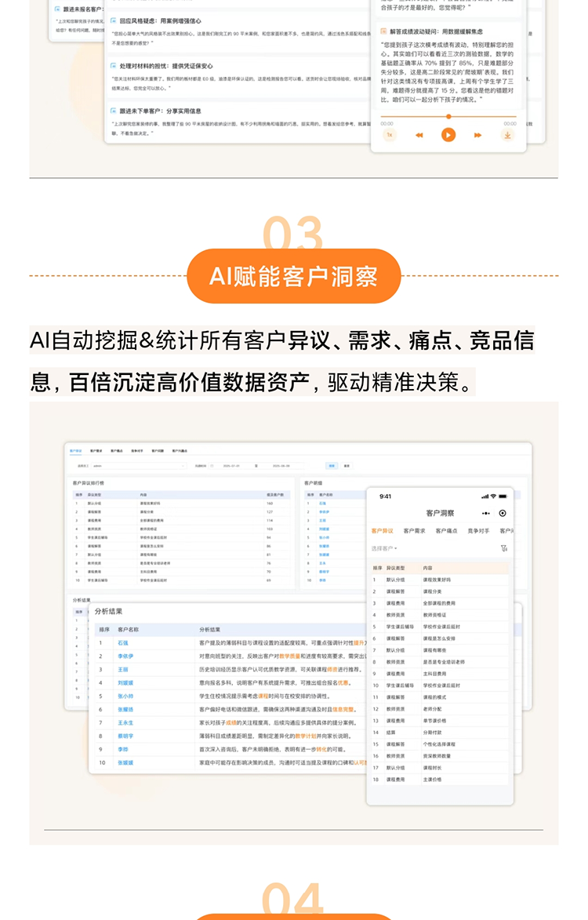This screenshot has height=920, width=588.
Task: Open customer 刘媛媛 in 分析结果 table
Action: pyautogui.click(x=125, y=683)
